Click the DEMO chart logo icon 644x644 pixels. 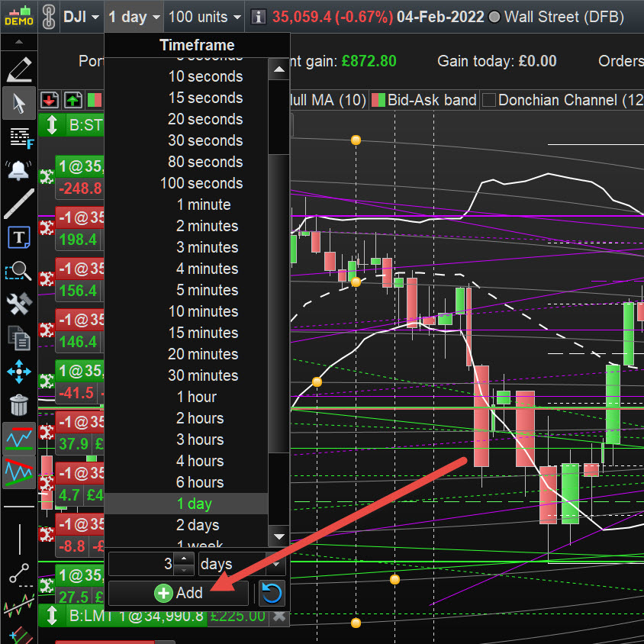[19, 17]
